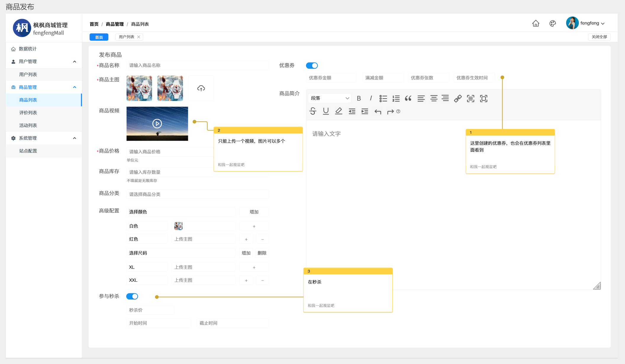Screen dimensions: 625x364
Task: Click the Bold formatting icon
Action: point(359,98)
